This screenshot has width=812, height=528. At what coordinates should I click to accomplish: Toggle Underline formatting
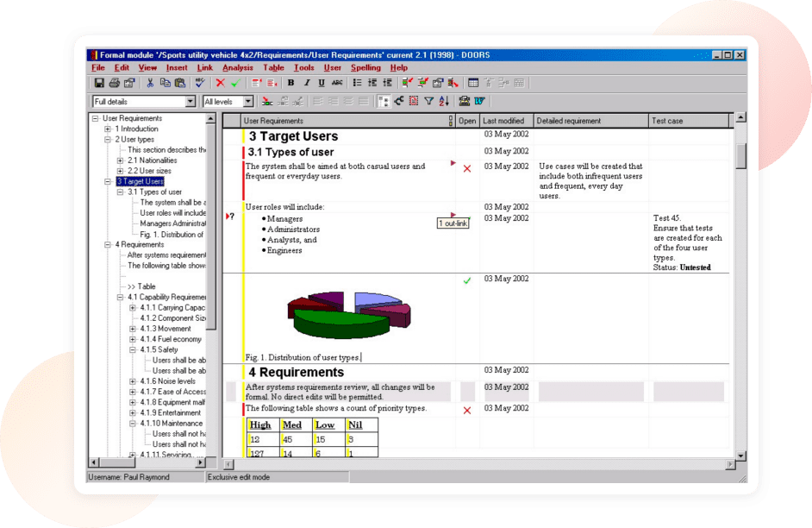click(x=322, y=83)
